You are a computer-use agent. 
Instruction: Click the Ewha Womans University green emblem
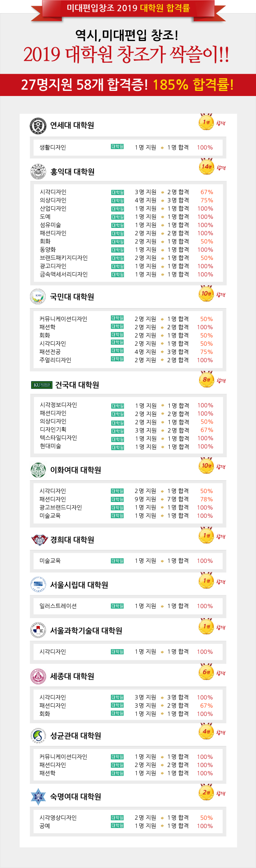[38, 470]
